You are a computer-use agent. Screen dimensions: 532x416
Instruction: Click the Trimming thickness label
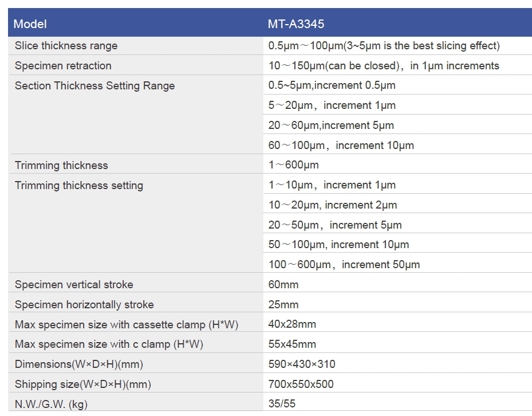point(61,166)
